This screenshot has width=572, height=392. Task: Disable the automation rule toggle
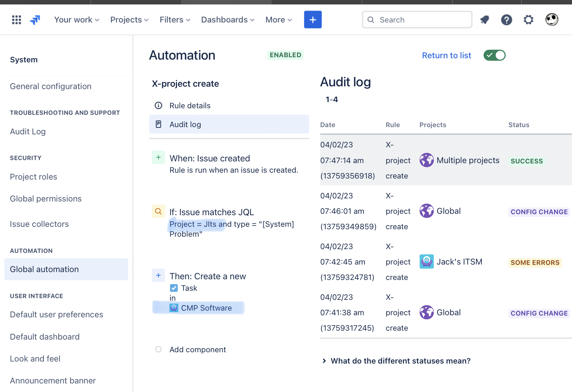494,55
